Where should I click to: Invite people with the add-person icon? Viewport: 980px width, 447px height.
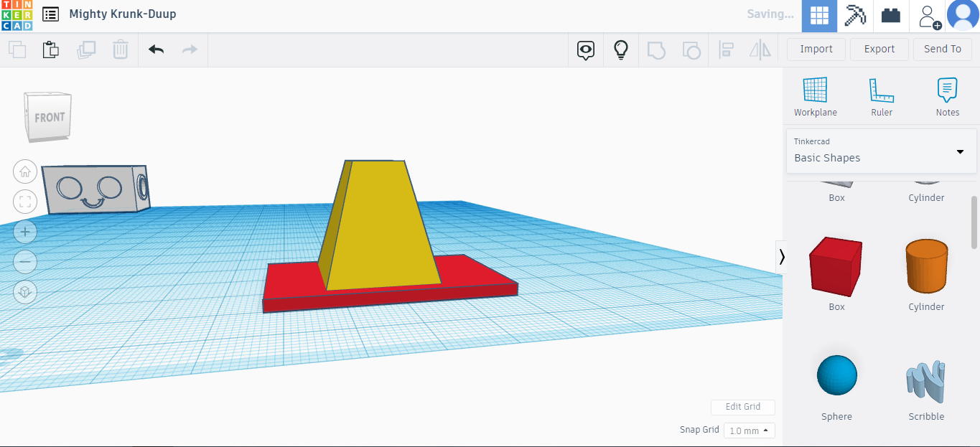point(928,16)
